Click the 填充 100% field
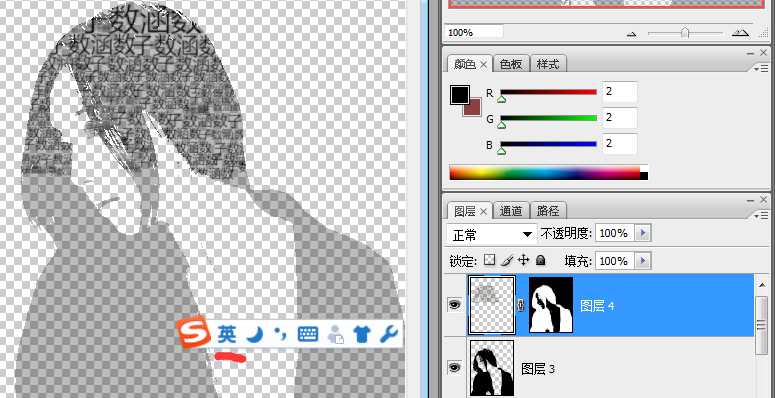The width and height of the screenshot is (775, 398). [616, 261]
